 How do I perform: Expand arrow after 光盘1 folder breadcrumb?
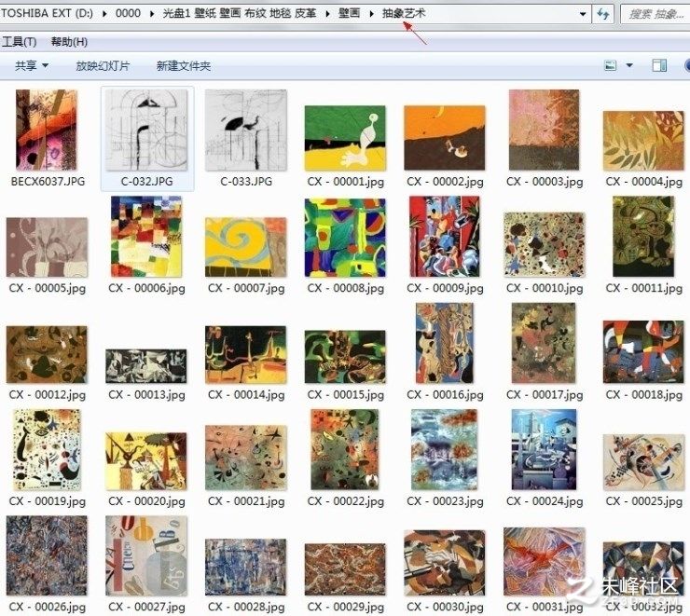[x=327, y=14]
